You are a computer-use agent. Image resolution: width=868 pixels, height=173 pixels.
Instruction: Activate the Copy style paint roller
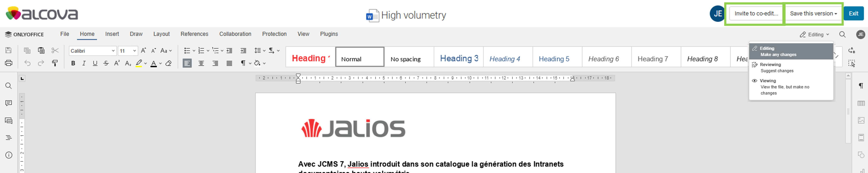(55, 63)
